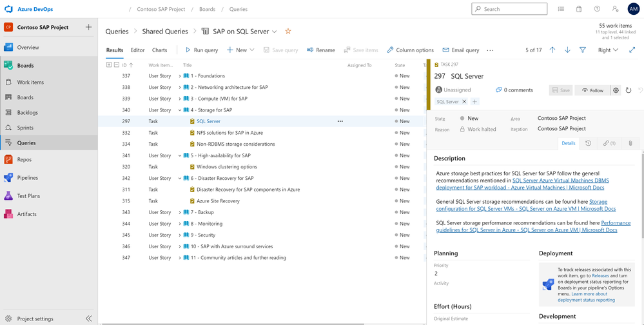
Task: Focus the Search box
Action: [x=509, y=9]
